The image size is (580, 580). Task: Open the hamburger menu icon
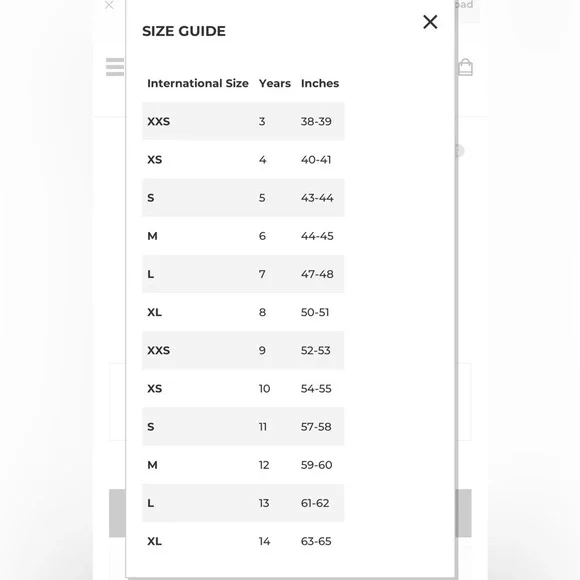click(115, 67)
